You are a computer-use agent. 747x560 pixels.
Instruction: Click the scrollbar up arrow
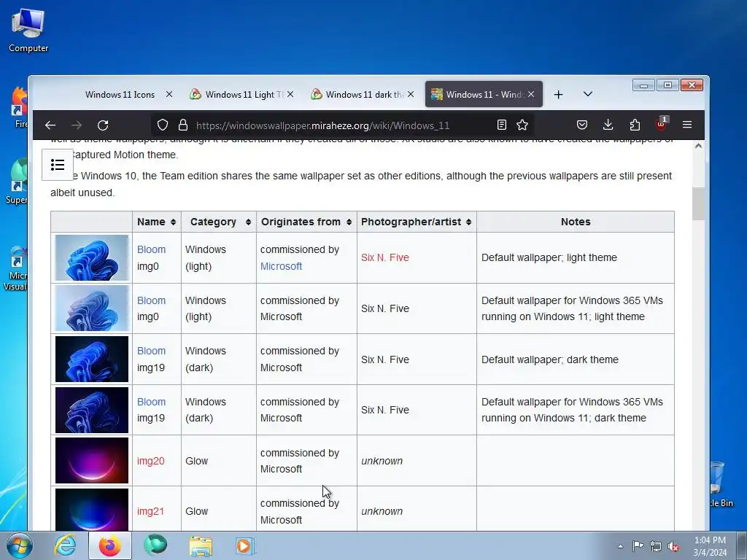[698, 146]
